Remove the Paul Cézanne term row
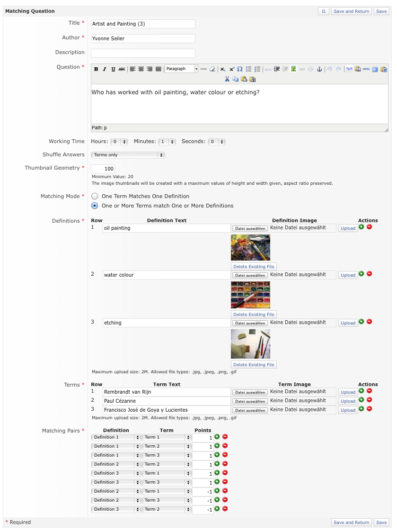The width and height of the screenshot is (397, 532). [370, 400]
